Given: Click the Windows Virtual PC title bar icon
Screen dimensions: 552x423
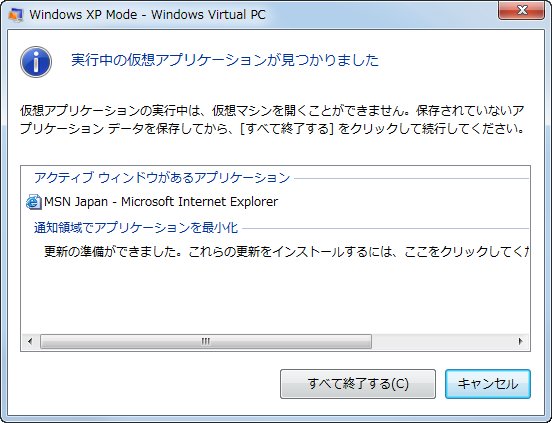Looking at the screenshot, I should click(x=15, y=15).
